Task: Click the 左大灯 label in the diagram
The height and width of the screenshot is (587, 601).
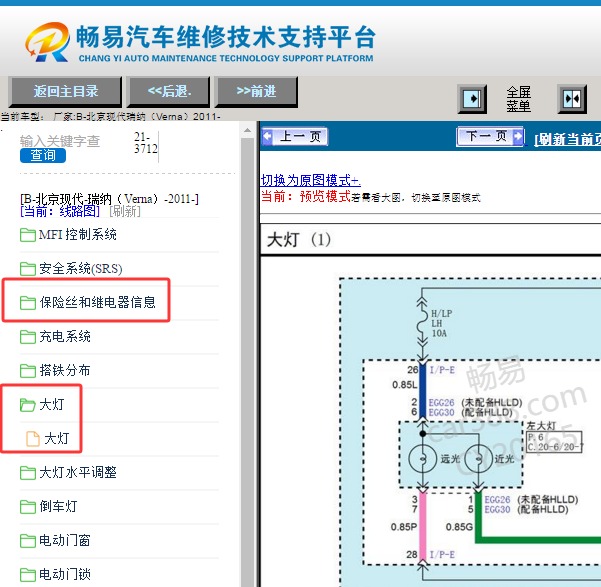Action: (x=541, y=426)
